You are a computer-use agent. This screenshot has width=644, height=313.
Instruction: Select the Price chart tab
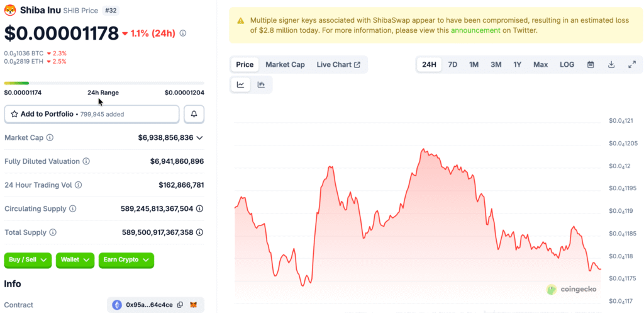click(x=245, y=65)
